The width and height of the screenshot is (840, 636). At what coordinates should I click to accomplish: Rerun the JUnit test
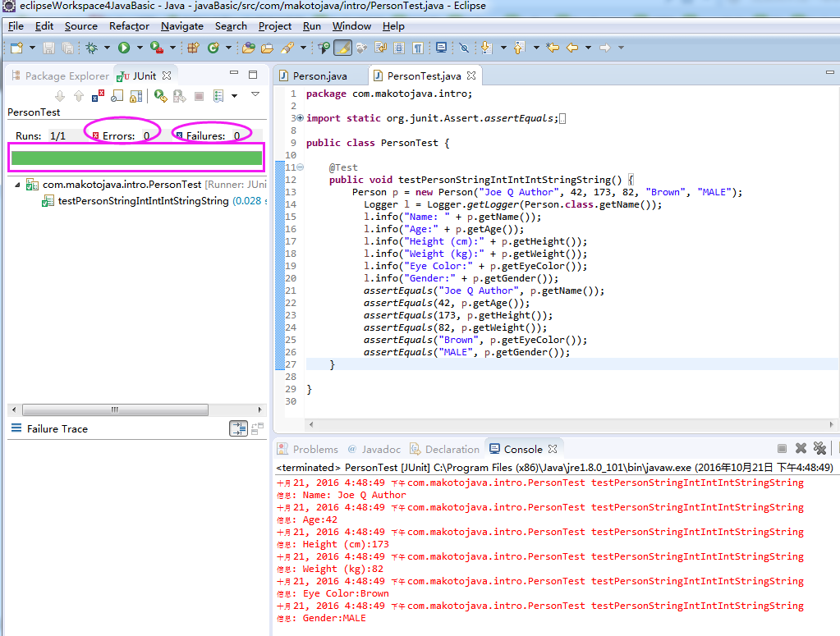(160, 96)
